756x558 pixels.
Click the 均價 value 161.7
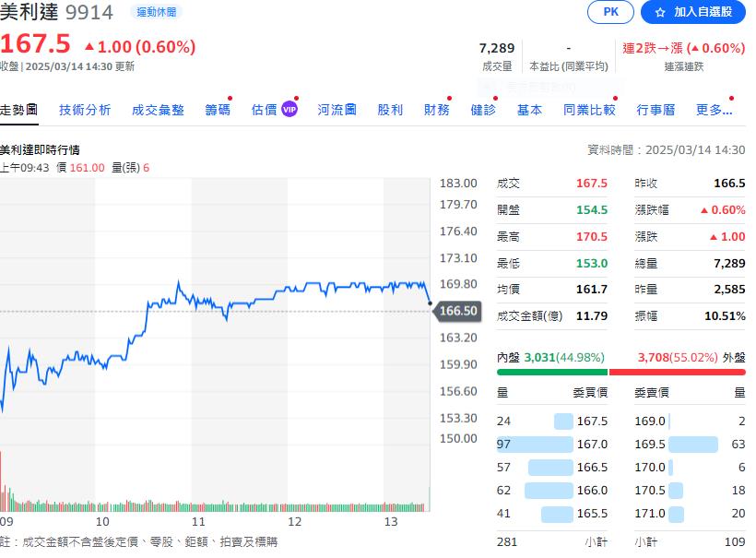592,290
